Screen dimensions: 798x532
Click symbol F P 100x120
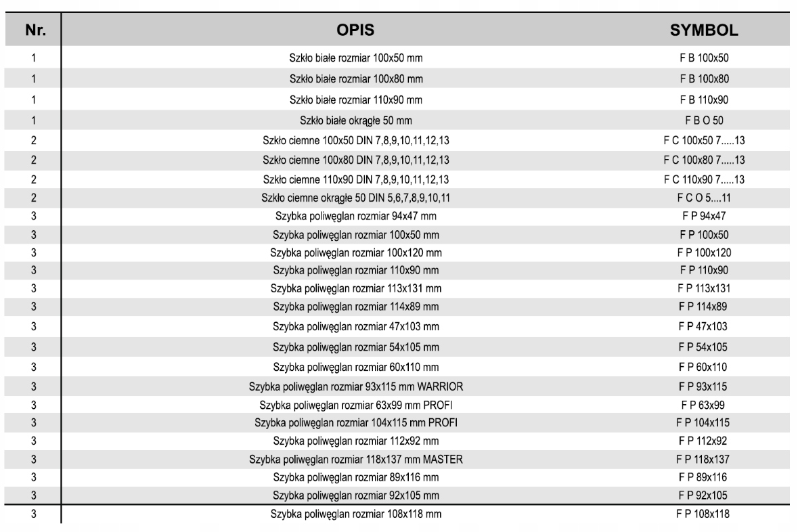point(704,253)
